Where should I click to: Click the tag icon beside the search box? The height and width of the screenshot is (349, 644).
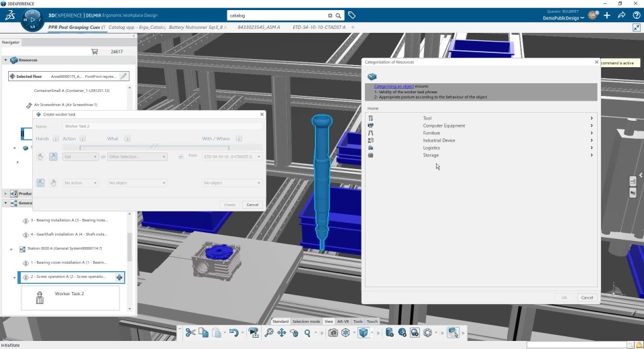(352, 15)
